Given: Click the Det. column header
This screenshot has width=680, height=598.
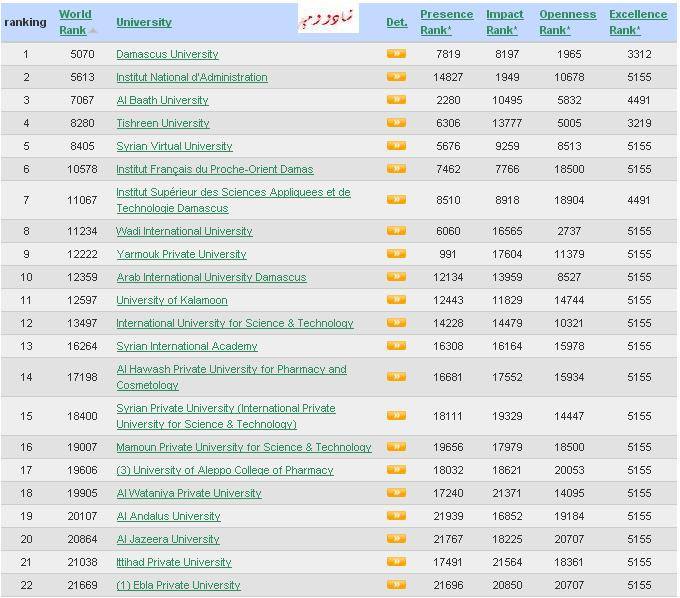Looking at the screenshot, I should [397, 22].
